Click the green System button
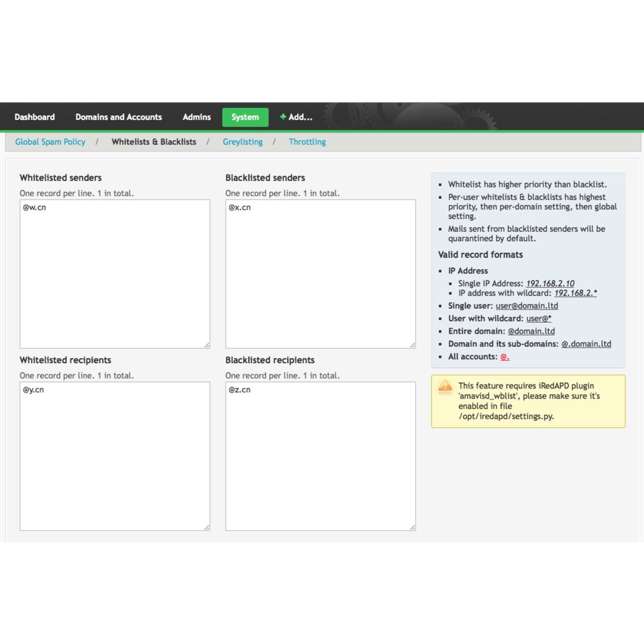The width and height of the screenshot is (644, 644). 245,117
